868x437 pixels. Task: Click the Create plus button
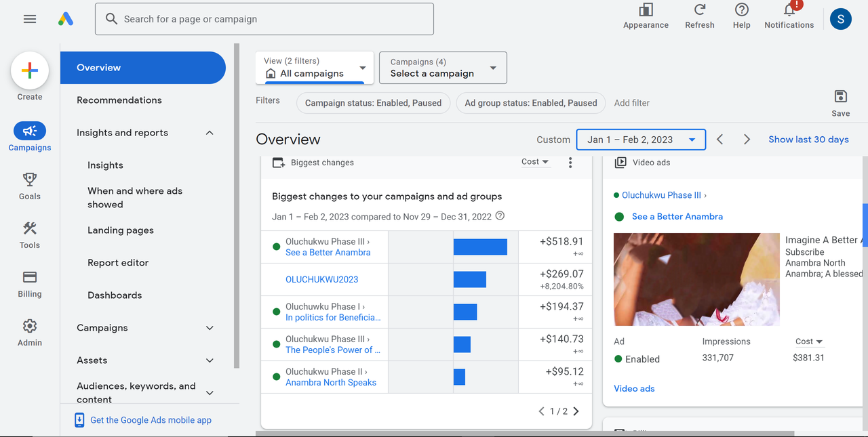click(x=30, y=70)
